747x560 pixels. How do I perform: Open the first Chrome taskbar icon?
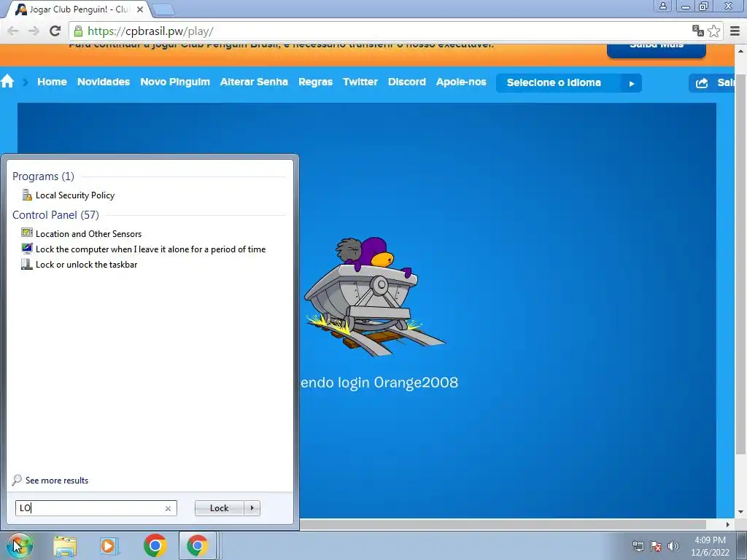point(155,545)
